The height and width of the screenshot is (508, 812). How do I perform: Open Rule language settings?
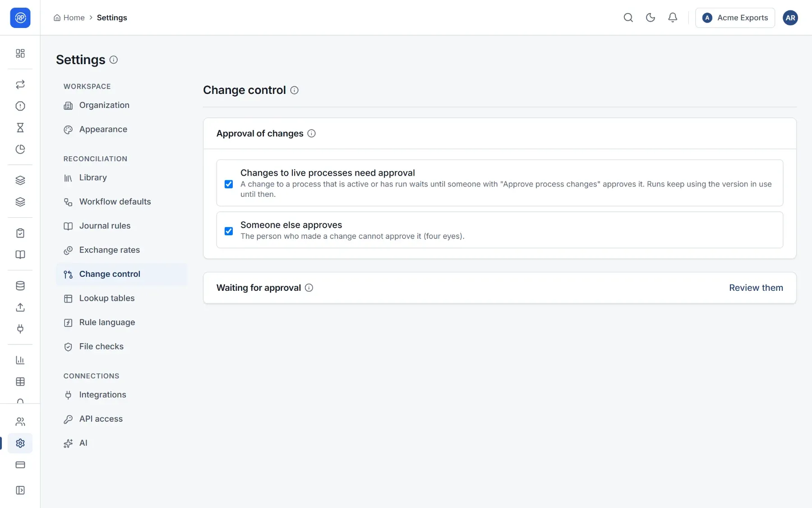[x=121, y=322]
